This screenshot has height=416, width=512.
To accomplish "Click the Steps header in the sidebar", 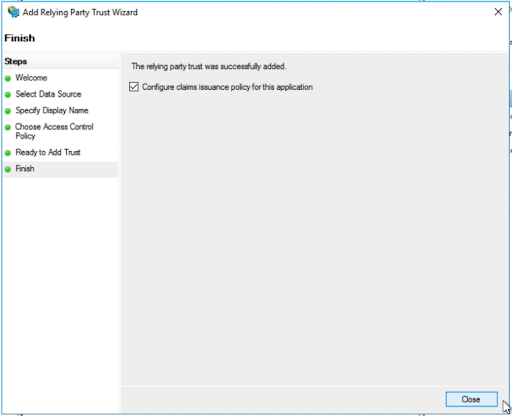I will click(x=16, y=61).
